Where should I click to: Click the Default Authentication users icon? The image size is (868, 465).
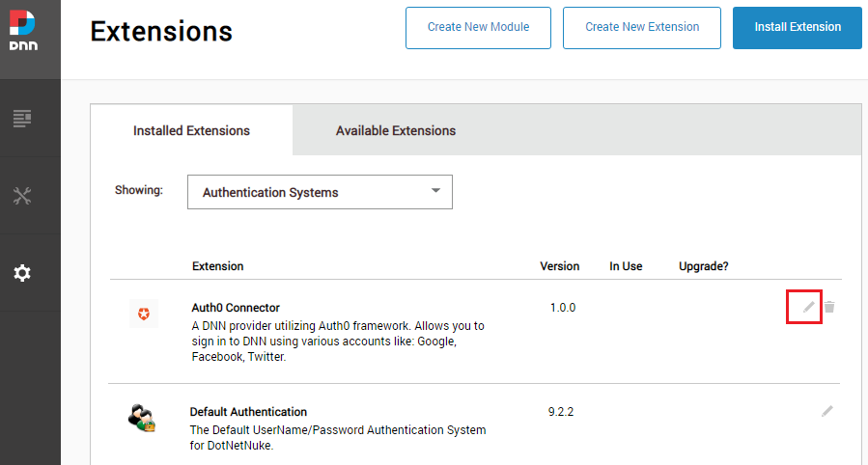(x=142, y=418)
